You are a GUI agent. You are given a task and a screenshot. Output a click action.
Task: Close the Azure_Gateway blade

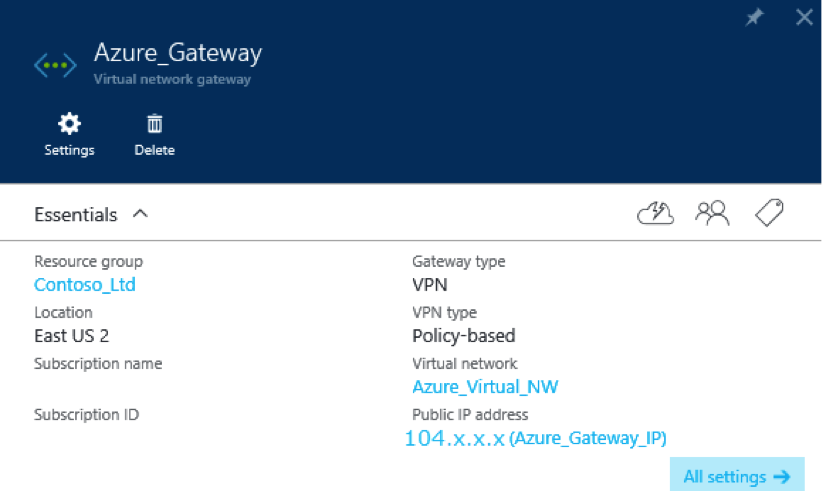coord(804,17)
